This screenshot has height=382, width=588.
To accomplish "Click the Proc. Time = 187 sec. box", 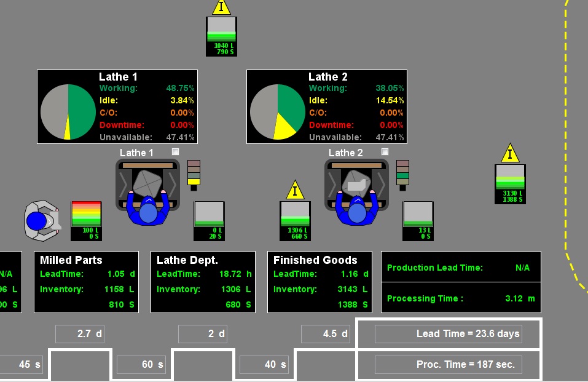I will 449,364.
